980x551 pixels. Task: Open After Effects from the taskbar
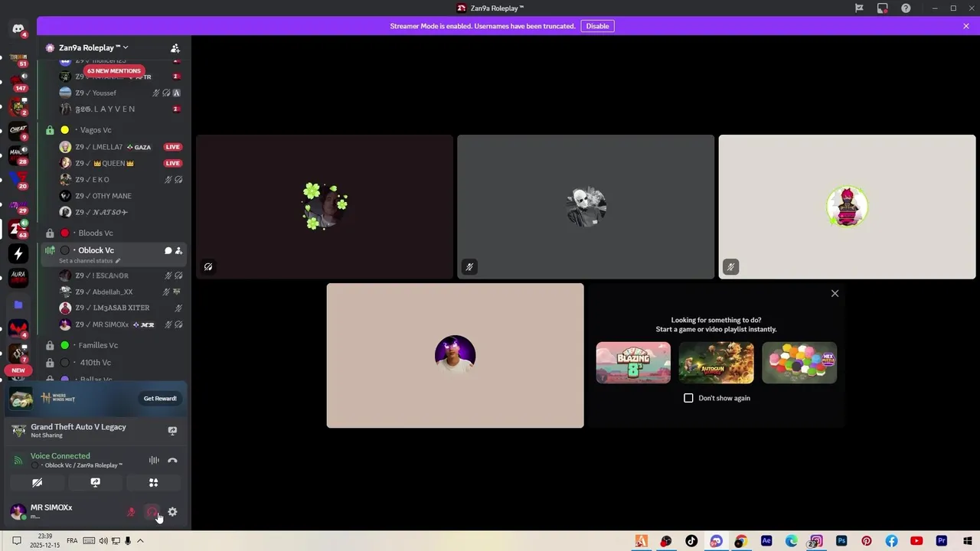click(766, 541)
